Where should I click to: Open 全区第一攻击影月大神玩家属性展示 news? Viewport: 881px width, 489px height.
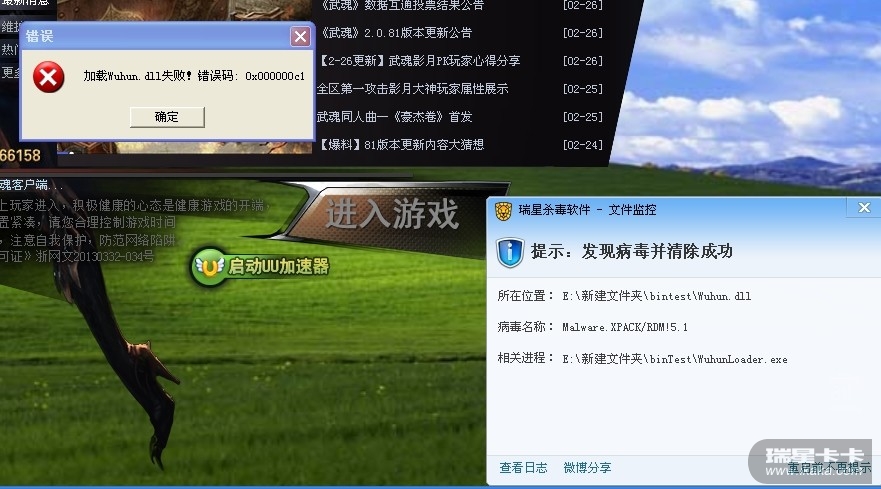pyautogui.click(x=412, y=89)
